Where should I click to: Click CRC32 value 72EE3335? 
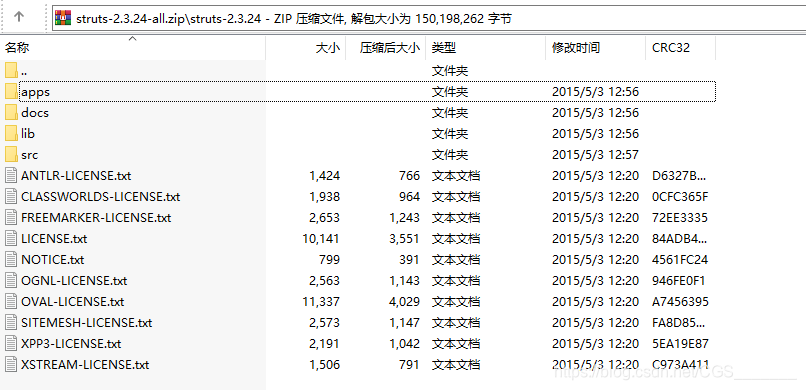[680, 218]
